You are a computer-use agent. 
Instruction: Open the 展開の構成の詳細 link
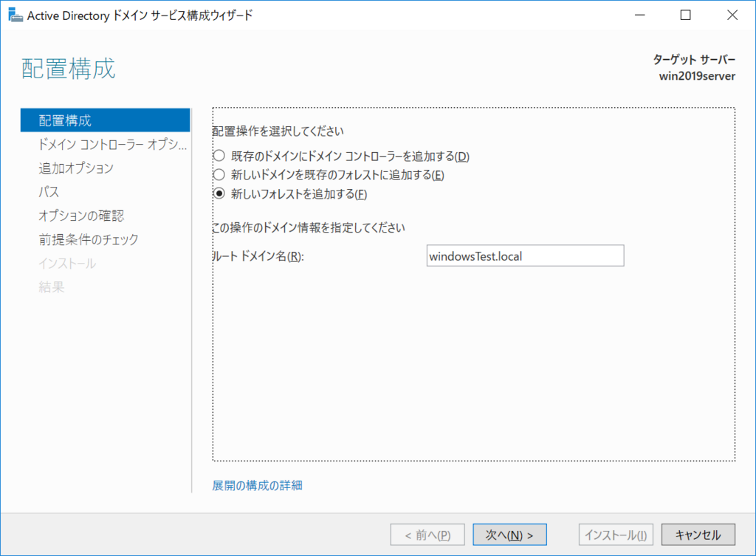tap(255, 485)
